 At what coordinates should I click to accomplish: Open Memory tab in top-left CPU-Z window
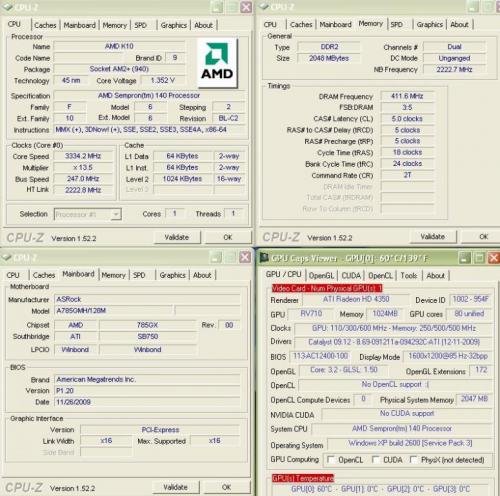tap(114, 25)
